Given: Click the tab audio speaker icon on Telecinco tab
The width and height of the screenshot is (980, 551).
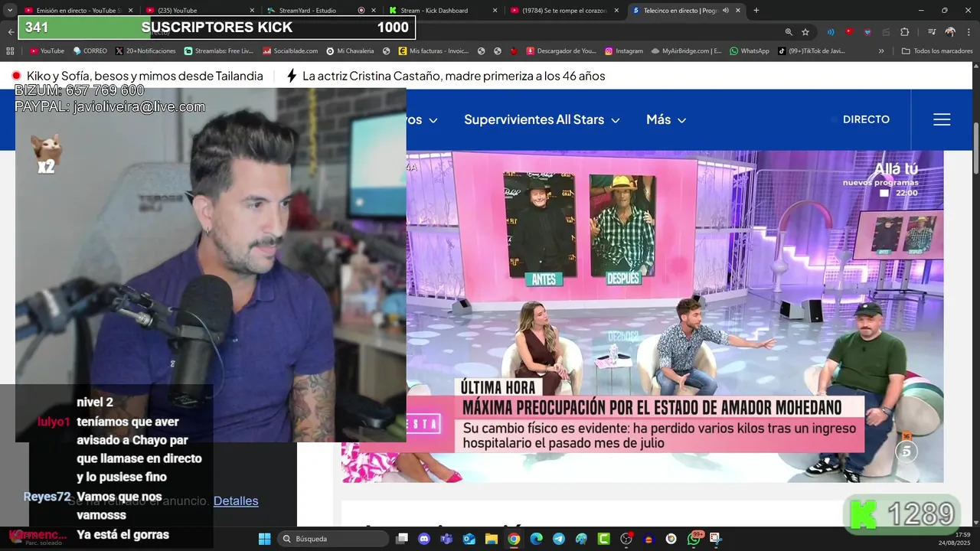Looking at the screenshot, I should click(724, 10).
